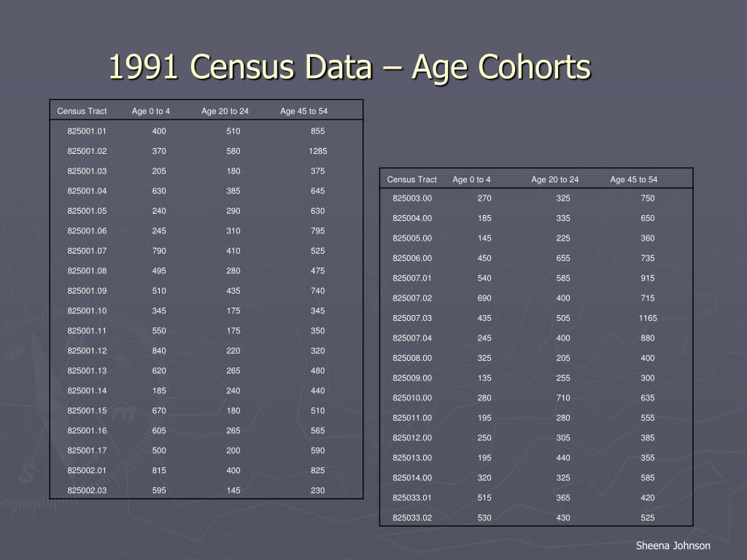Select census tract cell 825001.03

[x=87, y=171]
